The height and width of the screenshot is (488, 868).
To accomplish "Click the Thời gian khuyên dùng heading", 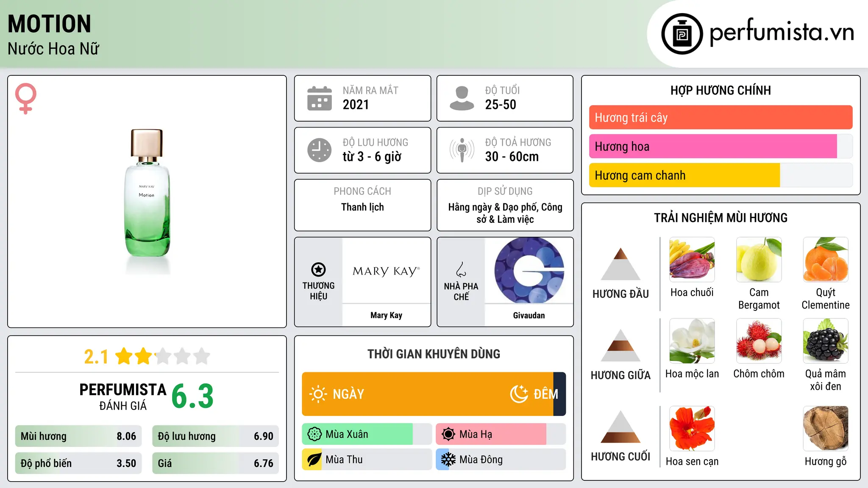I will tap(434, 354).
